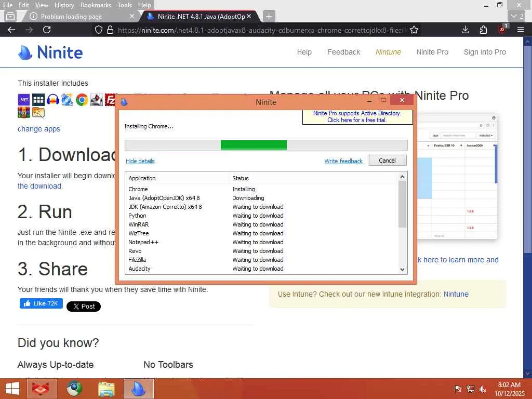Image resolution: width=532 pixels, height=399 pixels.
Task: Click the Java coffee cup icon
Action: [96, 100]
